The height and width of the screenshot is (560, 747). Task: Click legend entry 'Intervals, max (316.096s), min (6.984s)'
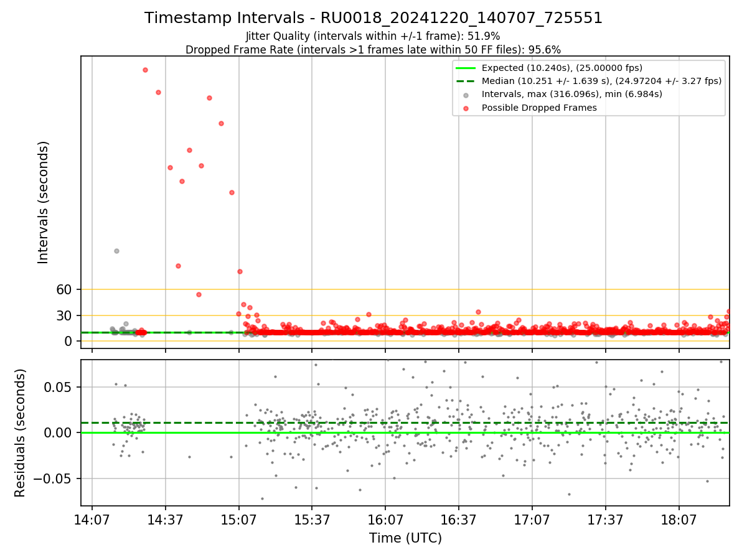pyautogui.click(x=572, y=94)
